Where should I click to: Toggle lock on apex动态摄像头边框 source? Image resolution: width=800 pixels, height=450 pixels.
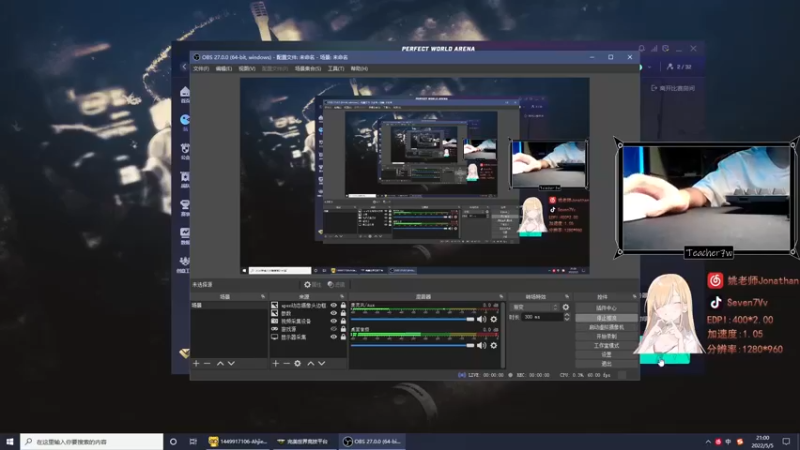343,305
